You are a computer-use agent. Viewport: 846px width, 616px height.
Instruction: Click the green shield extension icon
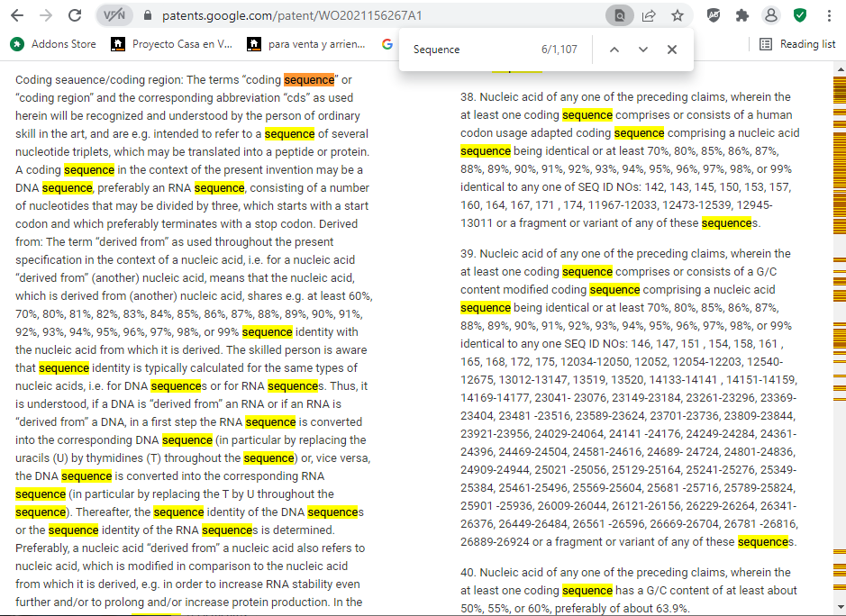click(799, 15)
